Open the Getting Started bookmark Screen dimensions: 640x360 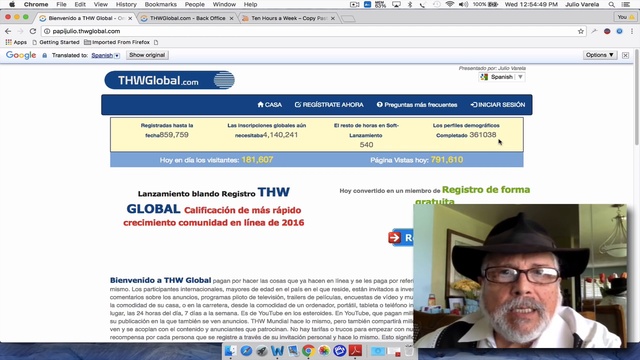click(56, 42)
